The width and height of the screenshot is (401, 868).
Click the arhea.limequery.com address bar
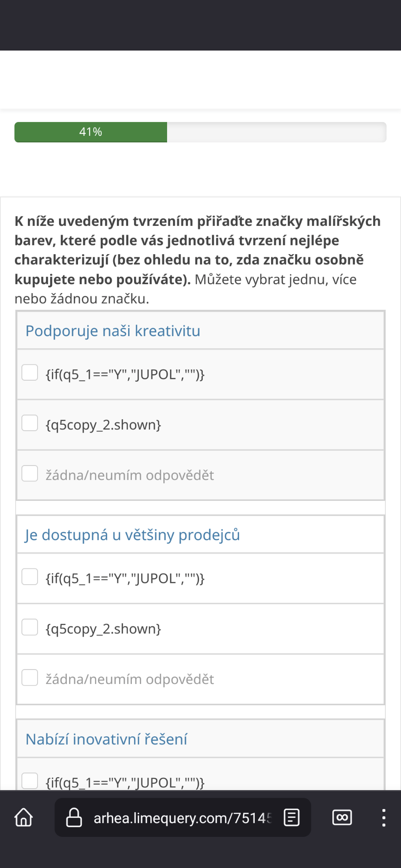182,818
